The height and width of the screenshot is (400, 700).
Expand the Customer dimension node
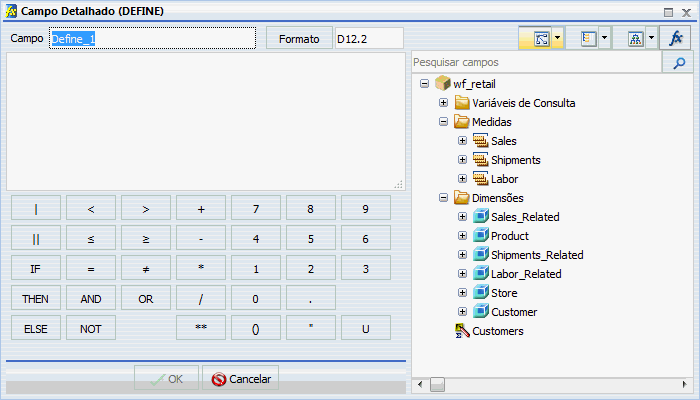462,311
